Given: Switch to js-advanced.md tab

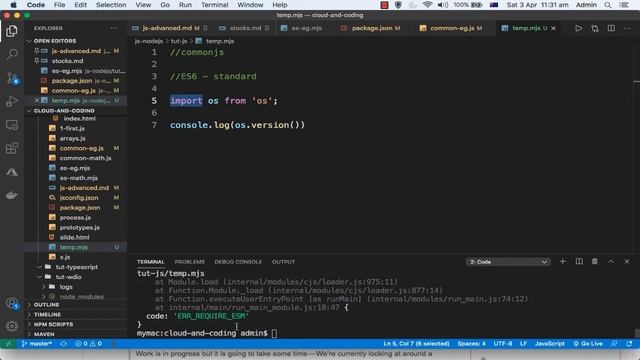Looking at the screenshot, I should coord(169,28).
